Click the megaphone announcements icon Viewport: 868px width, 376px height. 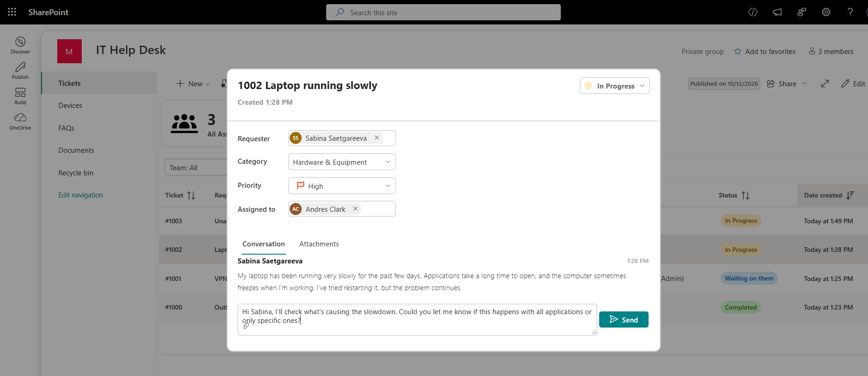pyautogui.click(x=777, y=12)
